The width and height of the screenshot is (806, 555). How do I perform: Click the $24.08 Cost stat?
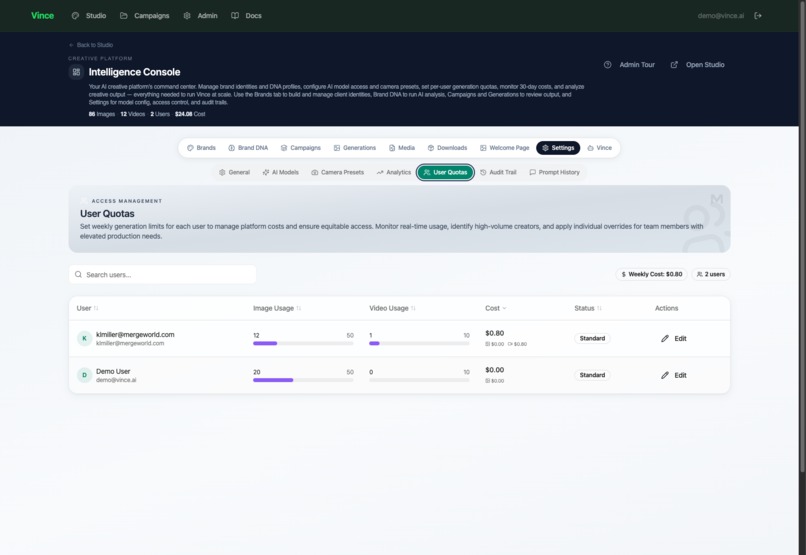[190, 114]
